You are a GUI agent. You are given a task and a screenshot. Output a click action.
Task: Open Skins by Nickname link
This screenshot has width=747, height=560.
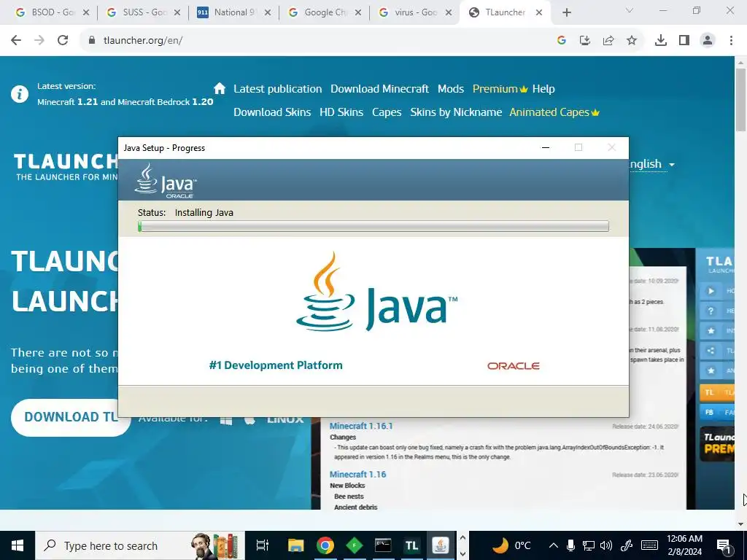tap(456, 112)
